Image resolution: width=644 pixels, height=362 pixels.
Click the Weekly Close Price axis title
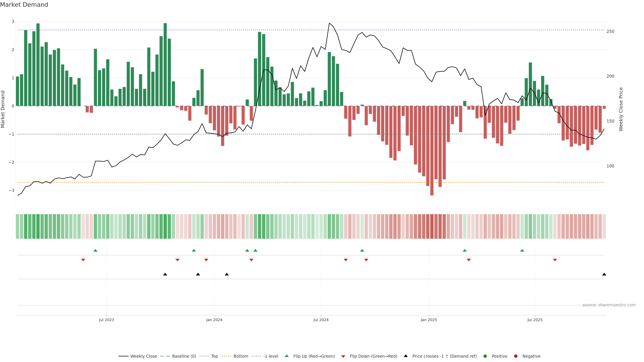pyautogui.click(x=621, y=109)
